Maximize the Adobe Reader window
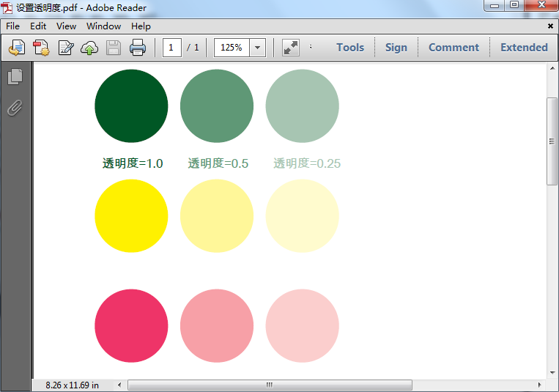Image resolution: width=559 pixels, height=392 pixels. 514,5
